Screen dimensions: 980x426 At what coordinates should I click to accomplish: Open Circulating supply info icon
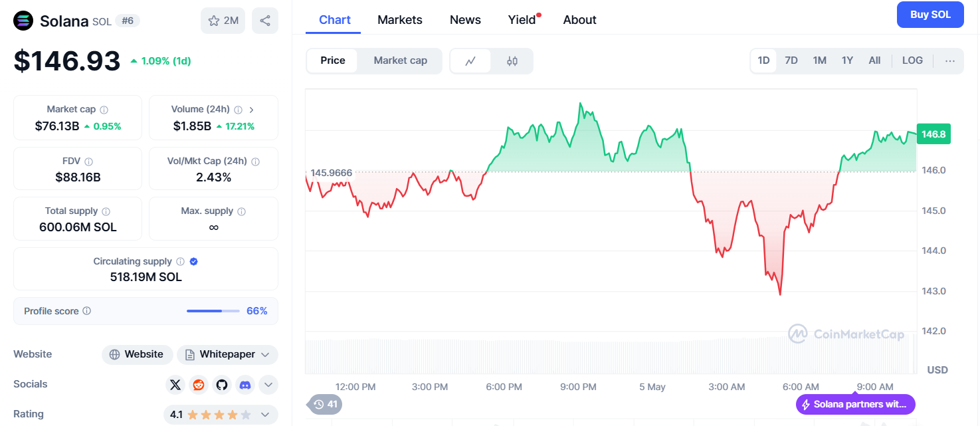(x=180, y=262)
